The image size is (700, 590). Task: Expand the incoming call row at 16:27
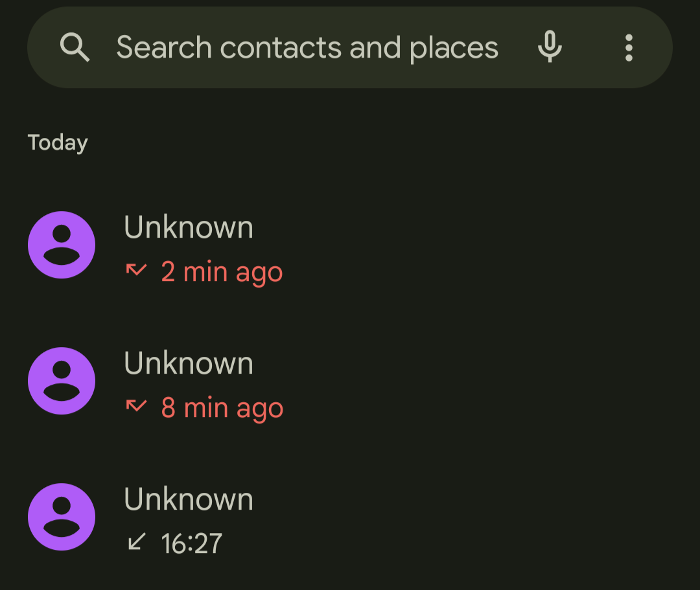[350, 517]
